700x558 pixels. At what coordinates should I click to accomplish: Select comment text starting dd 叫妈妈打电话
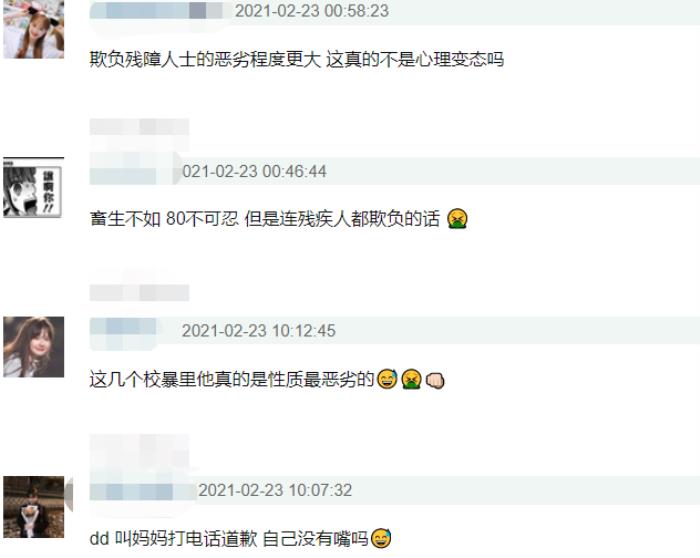pyautogui.click(x=229, y=538)
